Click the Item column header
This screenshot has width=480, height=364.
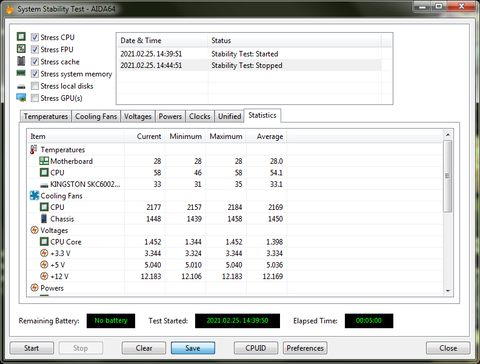[75, 136]
